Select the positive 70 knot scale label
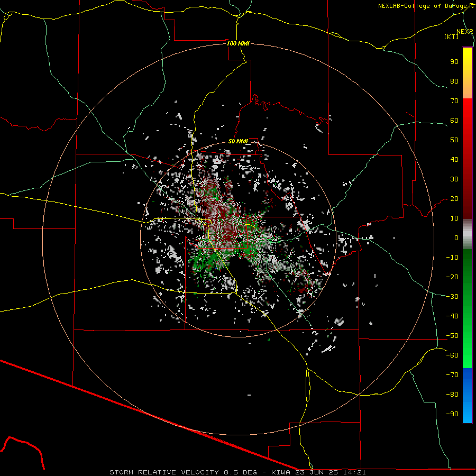Image resolution: width=476 pixels, height=476 pixels. (x=454, y=101)
